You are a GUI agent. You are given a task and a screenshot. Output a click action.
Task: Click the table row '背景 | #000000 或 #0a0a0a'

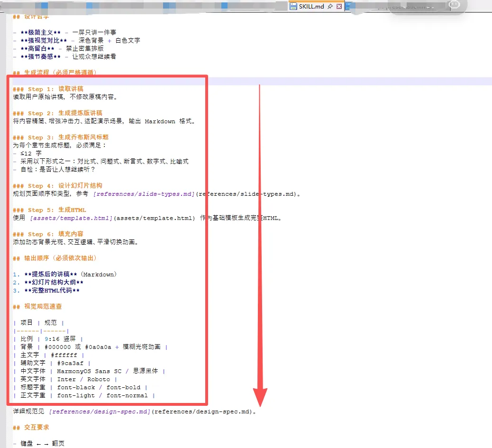click(91, 347)
